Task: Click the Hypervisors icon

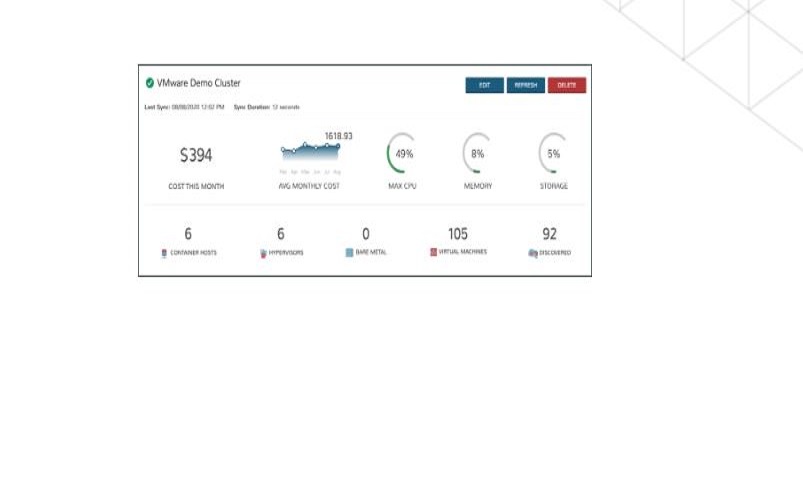Action: point(263,253)
